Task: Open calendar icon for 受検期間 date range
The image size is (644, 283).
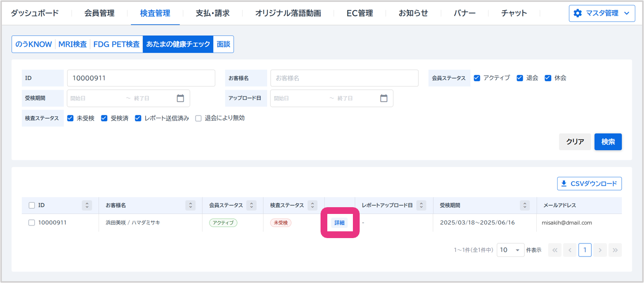Action: pyautogui.click(x=181, y=98)
